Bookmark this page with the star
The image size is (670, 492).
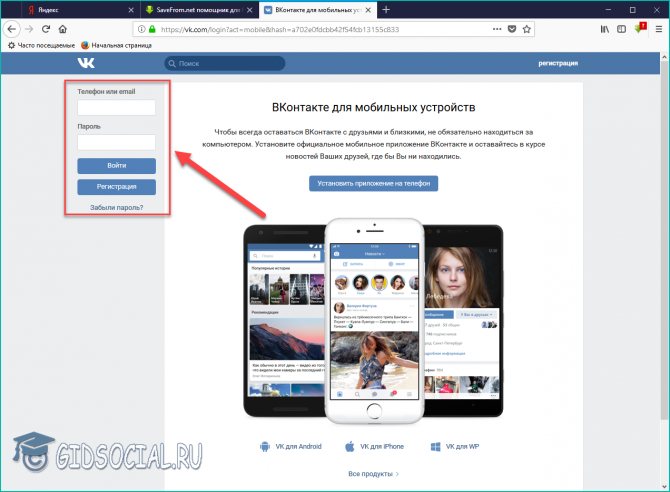pyautogui.click(x=526, y=29)
